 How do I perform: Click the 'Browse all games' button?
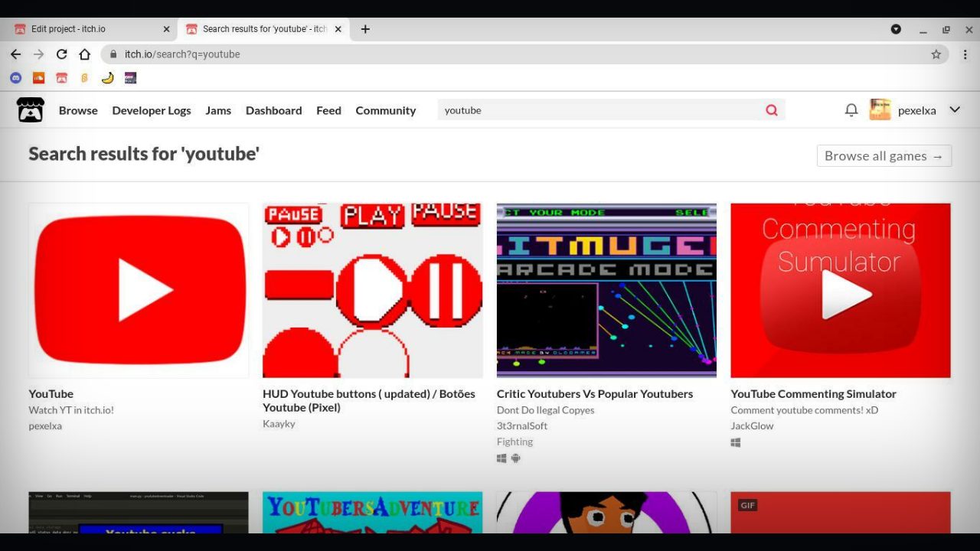coord(884,155)
